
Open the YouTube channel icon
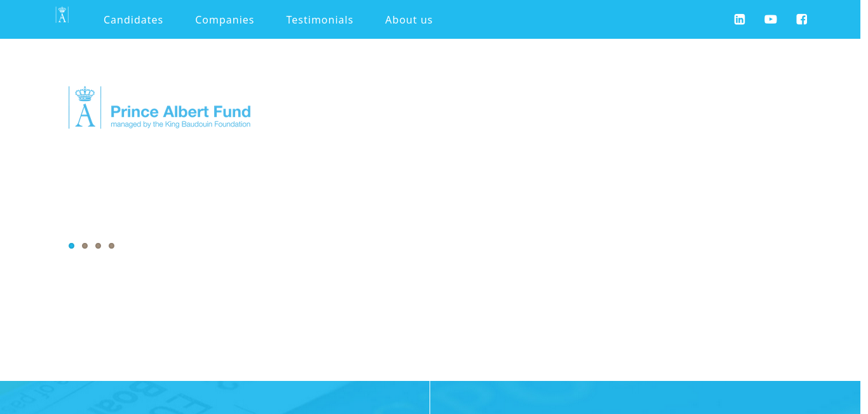(771, 19)
